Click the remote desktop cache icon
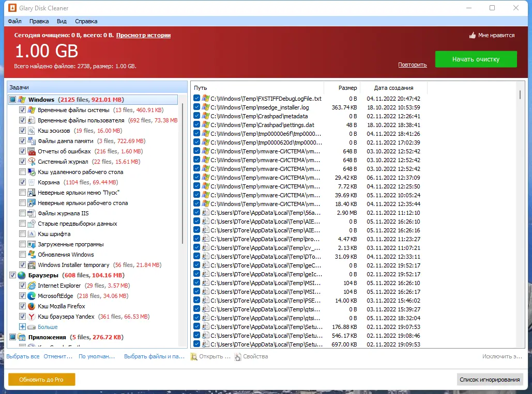Screen dimensions: 532x394 [31, 172]
